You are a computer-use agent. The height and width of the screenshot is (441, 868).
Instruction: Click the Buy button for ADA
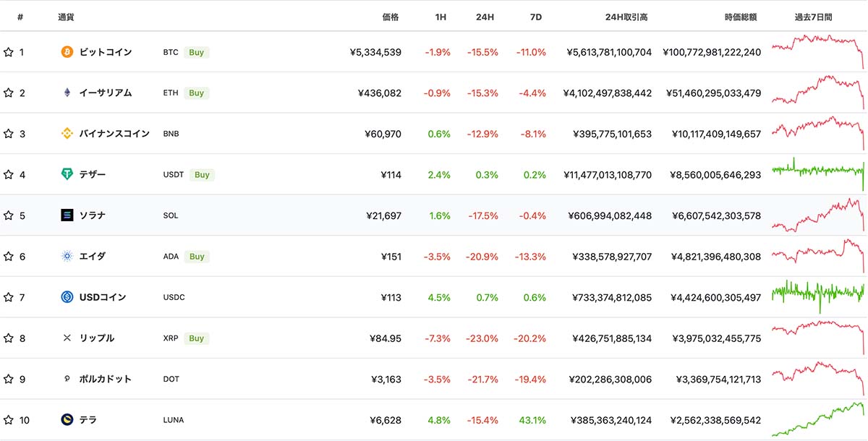tap(197, 256)
